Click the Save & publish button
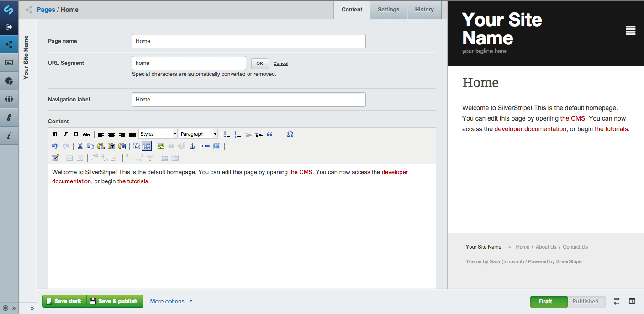Viewport: 644px width, 314px height. point(115,301)
